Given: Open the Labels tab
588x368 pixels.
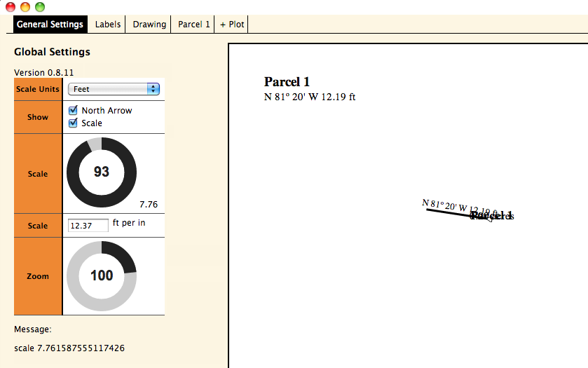Looking at the screenshot, I should tap(108, 24).
